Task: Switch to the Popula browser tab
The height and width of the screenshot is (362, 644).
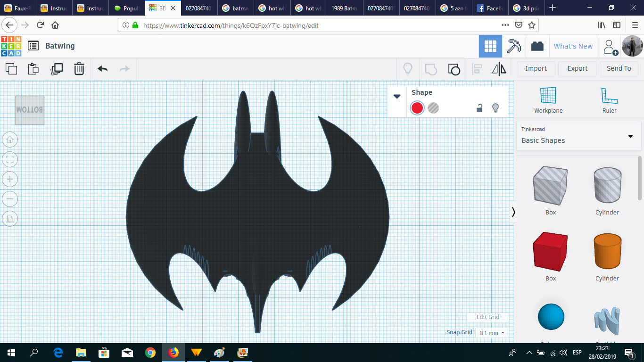Action: pos(127,8)
